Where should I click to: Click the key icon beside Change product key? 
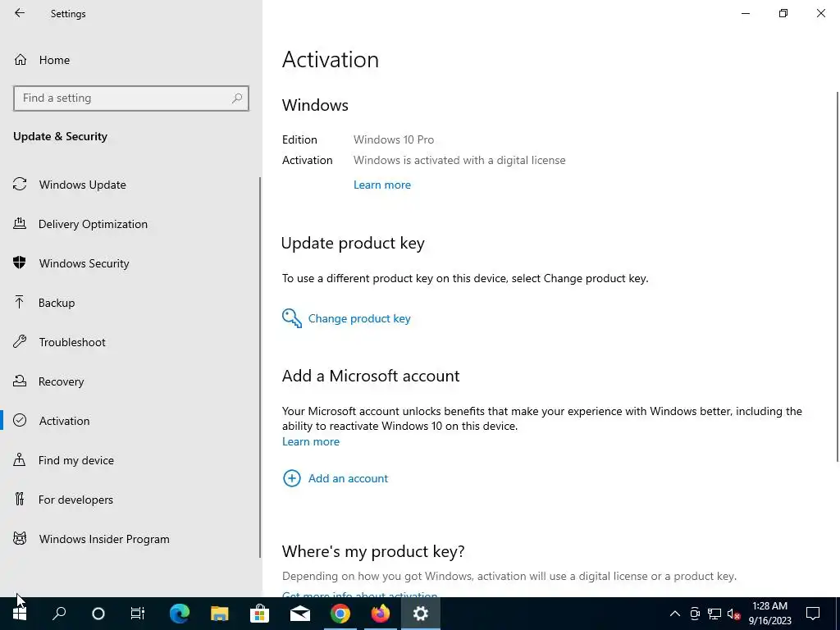point(292,318)
